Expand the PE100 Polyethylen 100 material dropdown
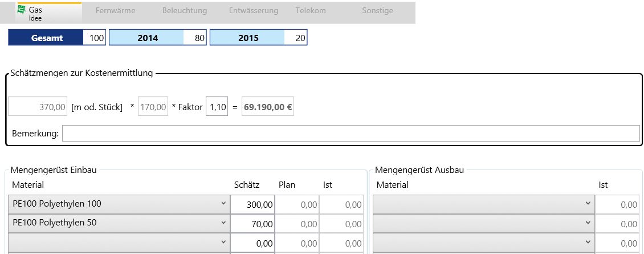Image resolution: width=644 pixels, height=254 pixels. click(x=119, y=204)
